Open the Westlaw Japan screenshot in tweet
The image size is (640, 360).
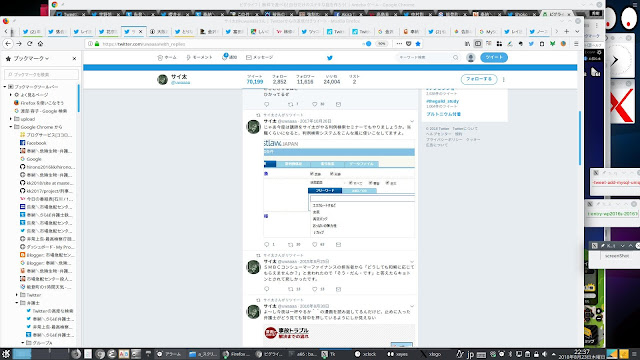pos(339,188)
